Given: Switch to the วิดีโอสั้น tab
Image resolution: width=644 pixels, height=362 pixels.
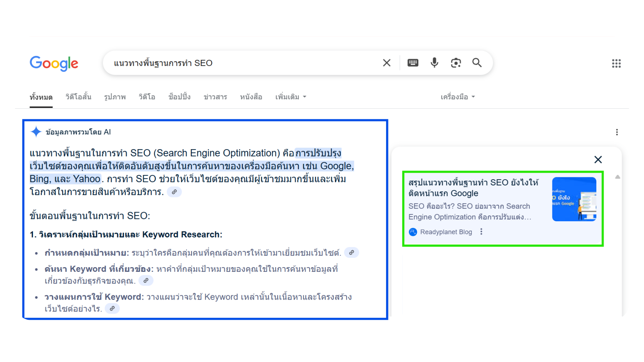Looking at the screenshot, I should pyautogui.click(x=78, y=97).
